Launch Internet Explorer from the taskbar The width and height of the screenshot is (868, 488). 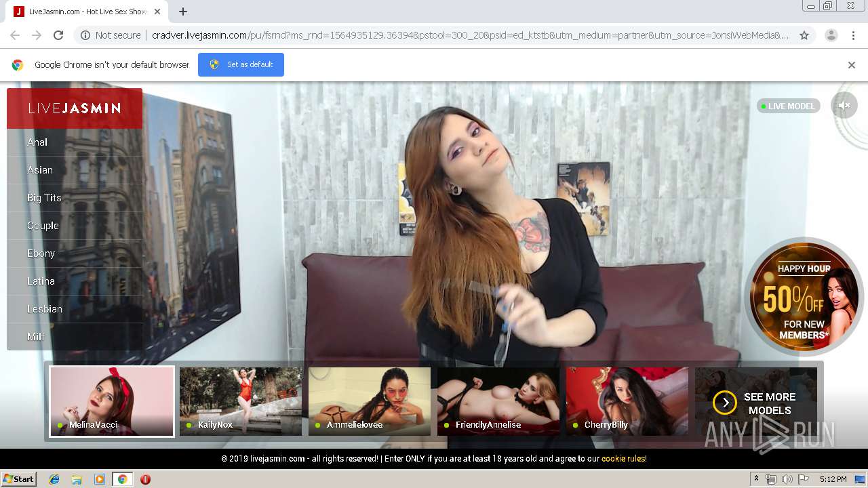point(54,479)
